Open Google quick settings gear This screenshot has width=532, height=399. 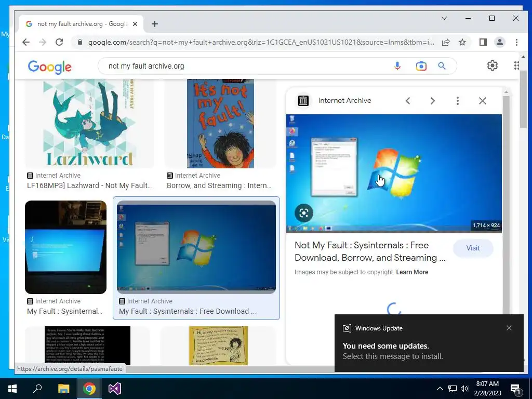[x=493, y=65]
